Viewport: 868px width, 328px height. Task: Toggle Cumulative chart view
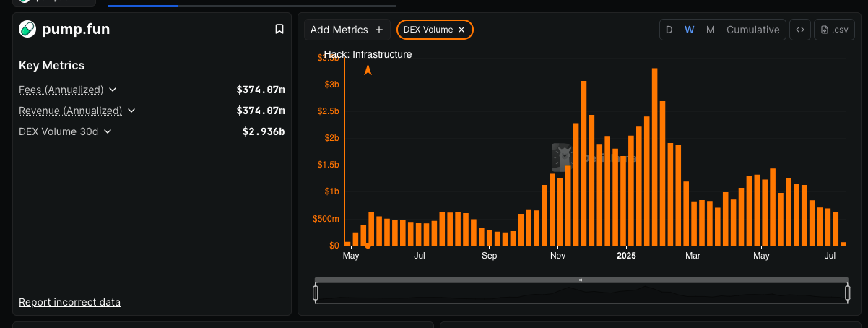[752, 30]
